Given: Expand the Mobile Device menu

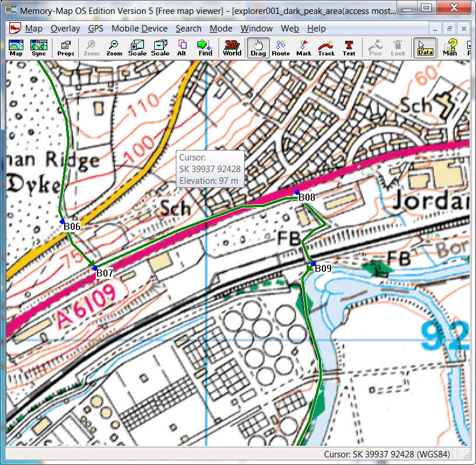Looking at the screenshot, I should click(139, 29).
